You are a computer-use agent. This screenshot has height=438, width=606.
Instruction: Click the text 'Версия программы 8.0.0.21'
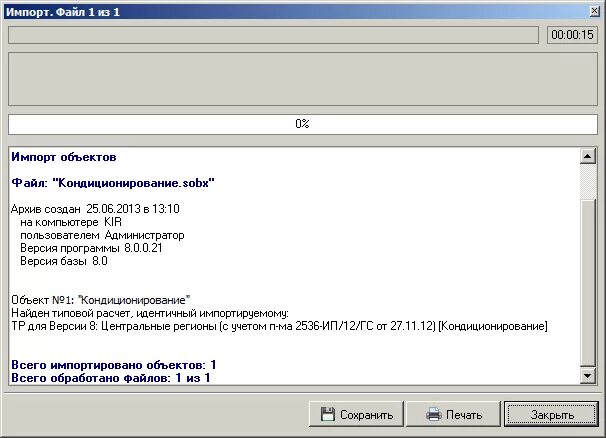tap(91, 248)
